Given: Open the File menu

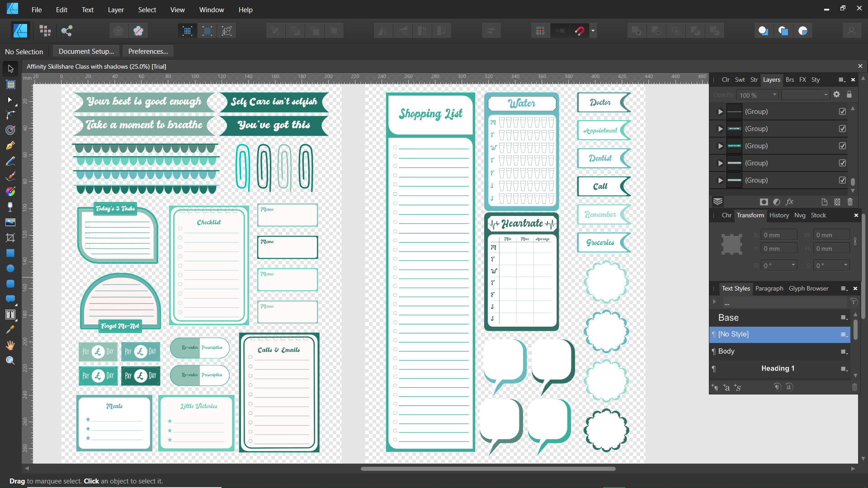Looking at the screenshot, I should [37, 9].
